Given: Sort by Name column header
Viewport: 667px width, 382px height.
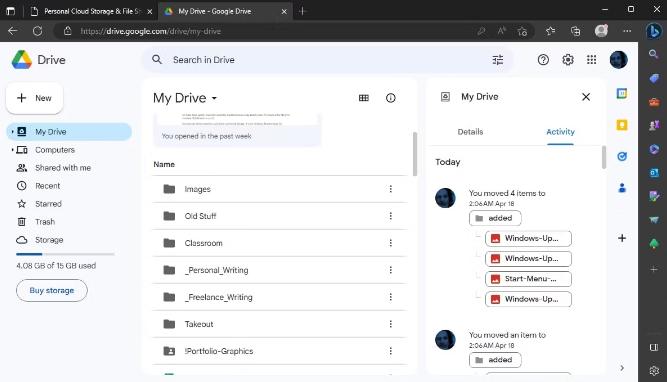Looking at the screenshot, I should tap(164, 164).
